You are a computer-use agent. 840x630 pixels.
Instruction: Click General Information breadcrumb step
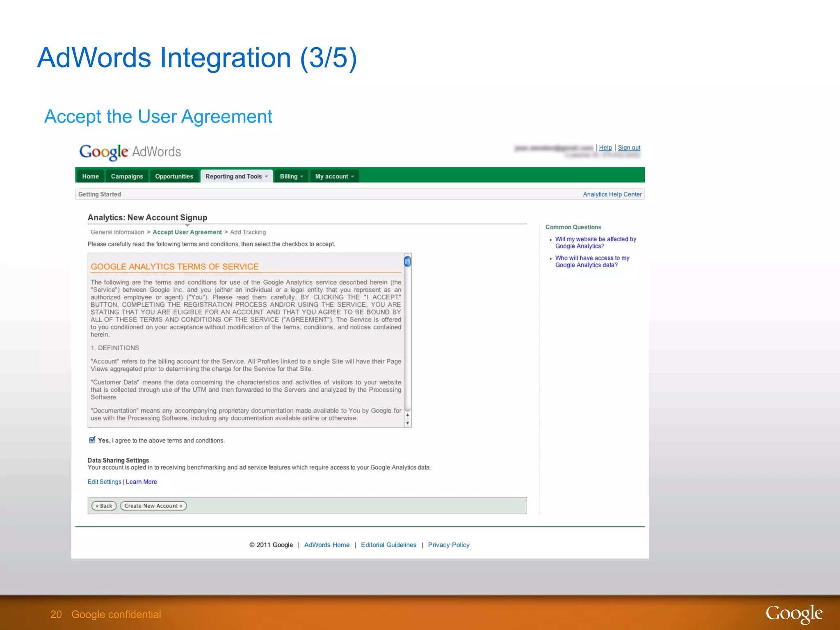[117, 232]
